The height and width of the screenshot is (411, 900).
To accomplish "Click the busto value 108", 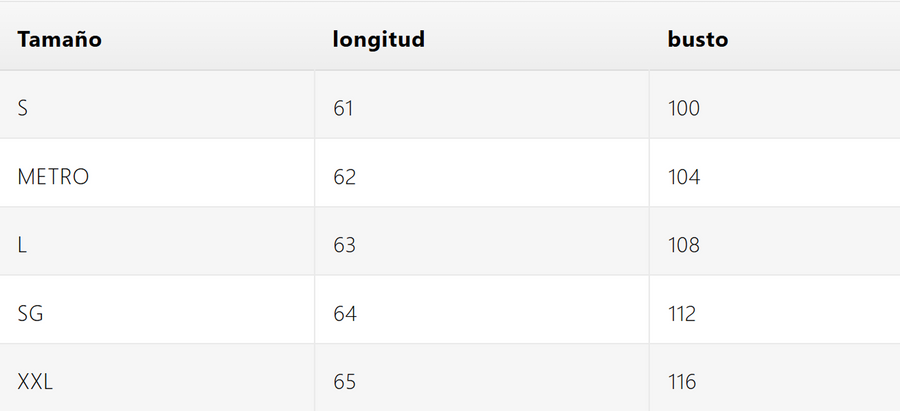I will click(x=684, y=245).
